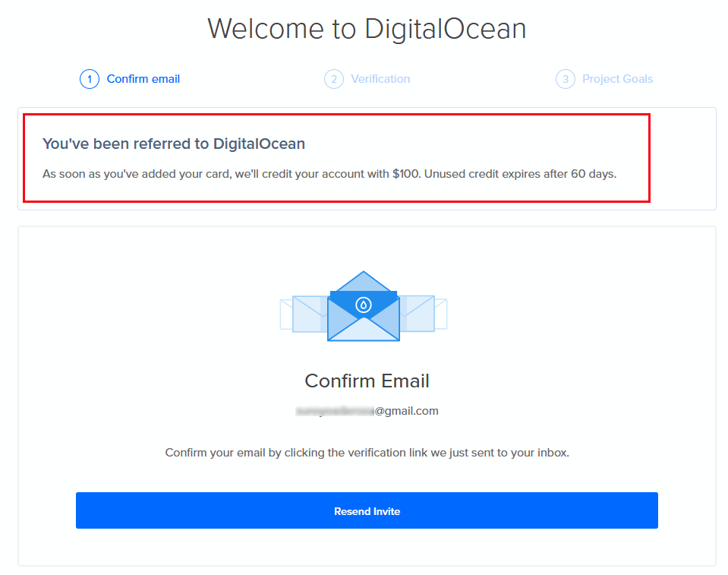Select the Project Goals step label
Viewport: 728px width, 575px height.
tap(617, 78)
